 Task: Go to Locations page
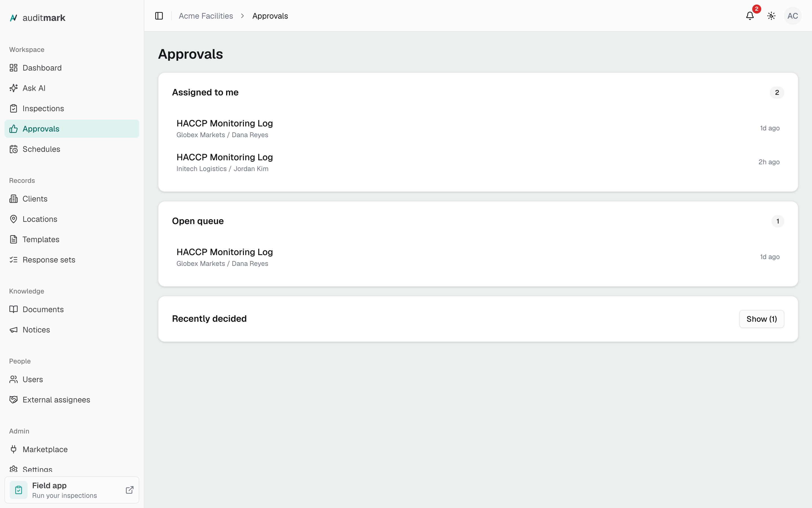72,219
